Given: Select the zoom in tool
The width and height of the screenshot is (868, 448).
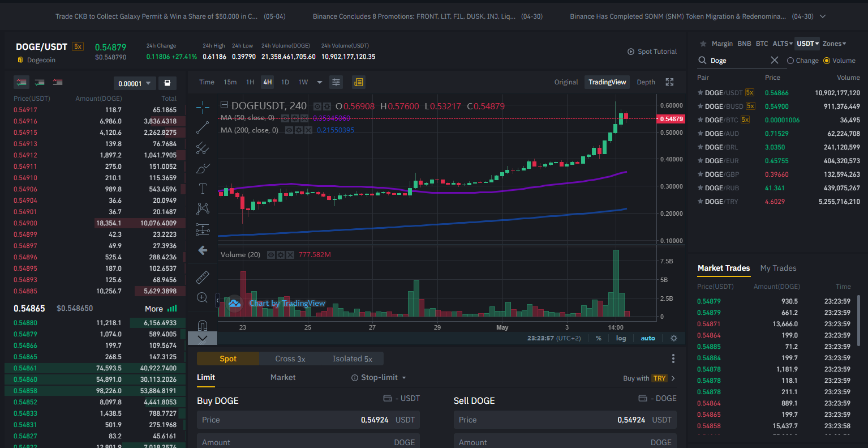Looking at the screenshot, I should pos(203,297).
